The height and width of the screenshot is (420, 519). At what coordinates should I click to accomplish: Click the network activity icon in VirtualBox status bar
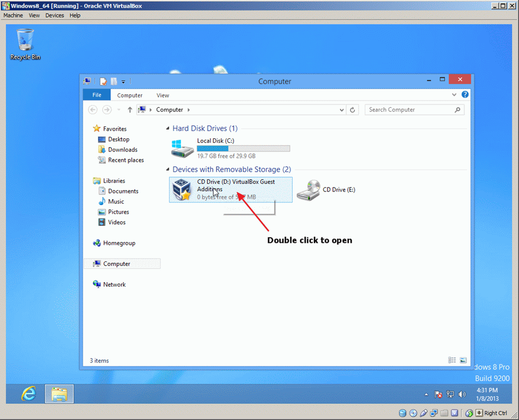434,413
